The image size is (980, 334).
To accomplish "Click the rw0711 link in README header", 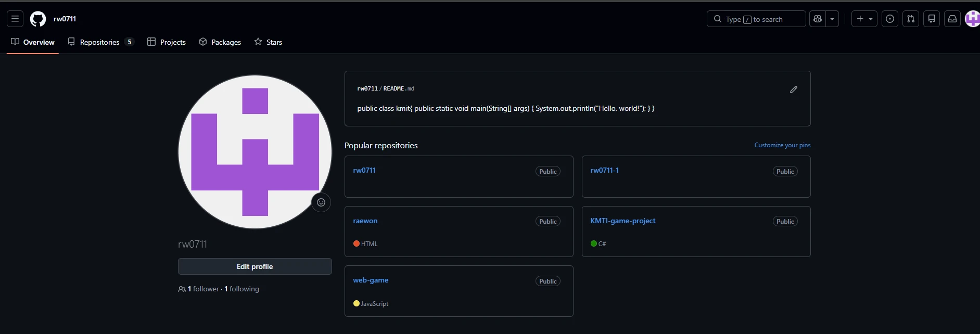I will click(367, 89).
